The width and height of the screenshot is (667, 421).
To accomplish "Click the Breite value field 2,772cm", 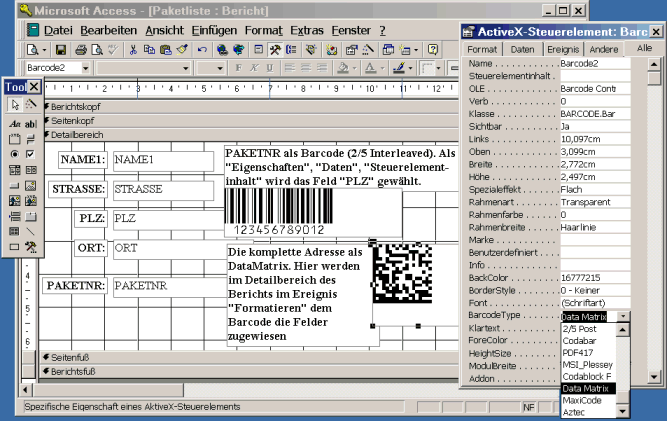I will (x=595, y=164).
